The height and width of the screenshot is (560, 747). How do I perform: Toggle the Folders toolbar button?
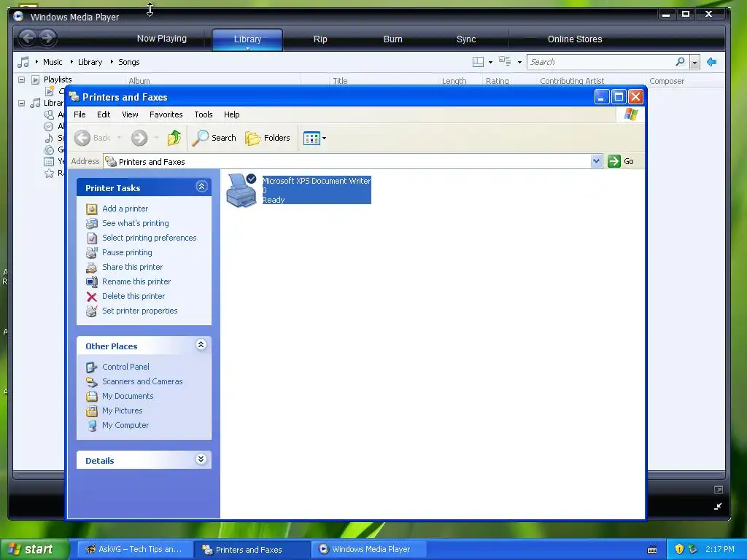[x=267, y=138]
